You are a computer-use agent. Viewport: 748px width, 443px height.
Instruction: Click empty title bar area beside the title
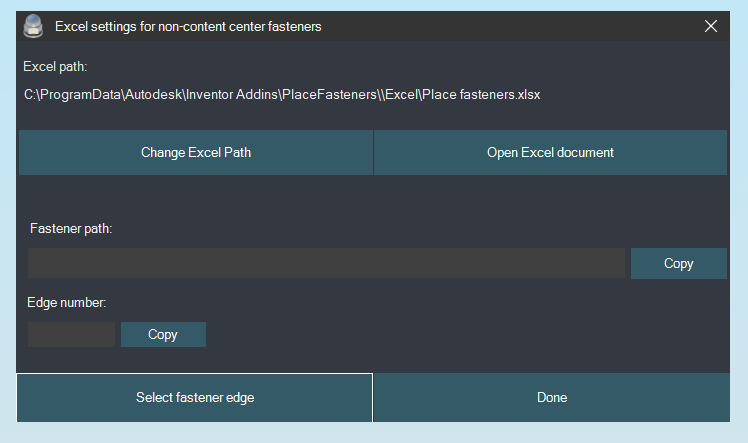pos(500,27)
